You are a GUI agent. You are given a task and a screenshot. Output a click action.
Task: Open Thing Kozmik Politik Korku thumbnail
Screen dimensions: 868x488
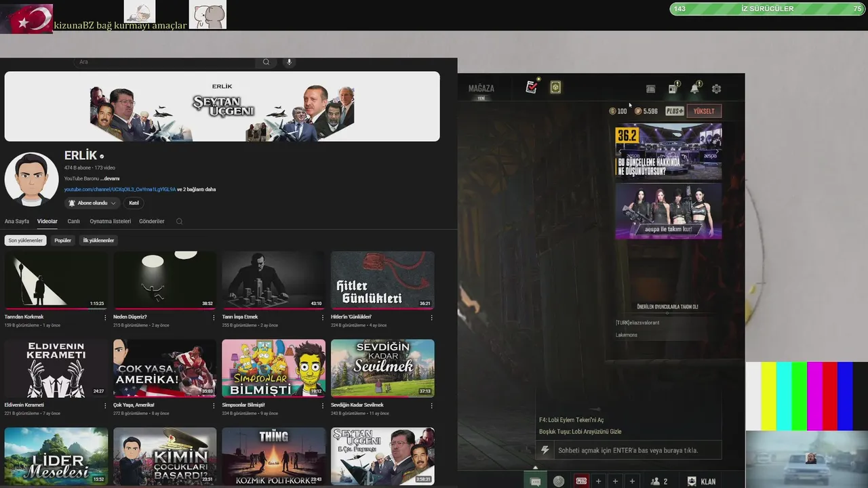273,455
